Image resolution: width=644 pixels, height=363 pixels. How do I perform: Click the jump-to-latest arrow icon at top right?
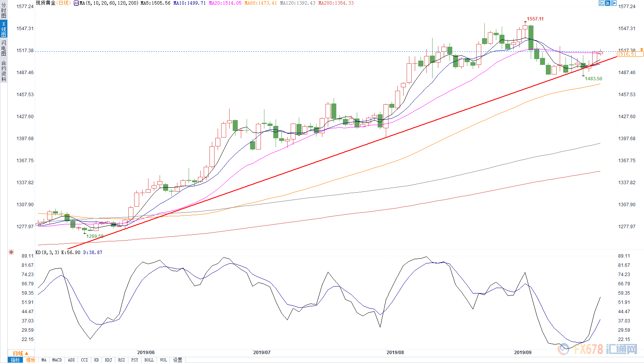point(614,3)
